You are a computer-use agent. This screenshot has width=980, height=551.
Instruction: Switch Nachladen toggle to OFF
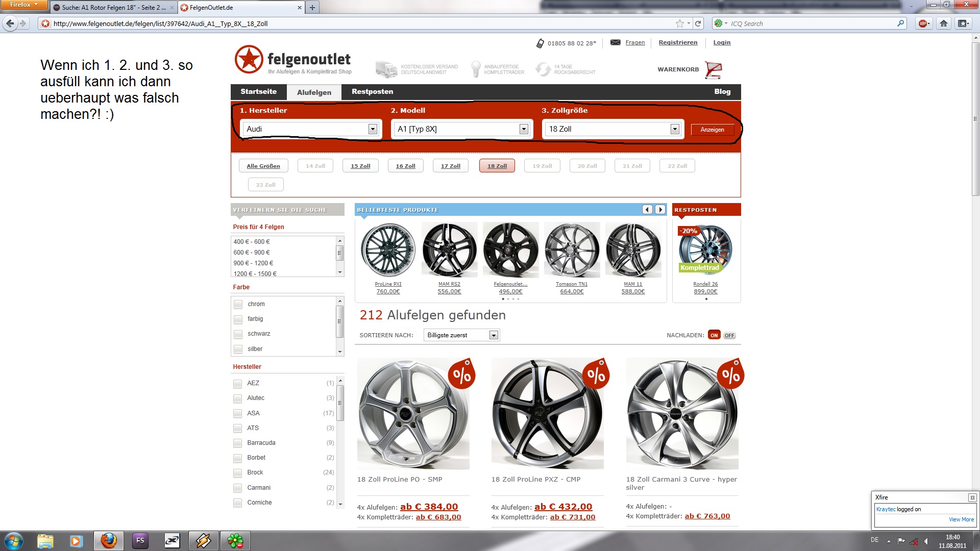tap(729, 336)
